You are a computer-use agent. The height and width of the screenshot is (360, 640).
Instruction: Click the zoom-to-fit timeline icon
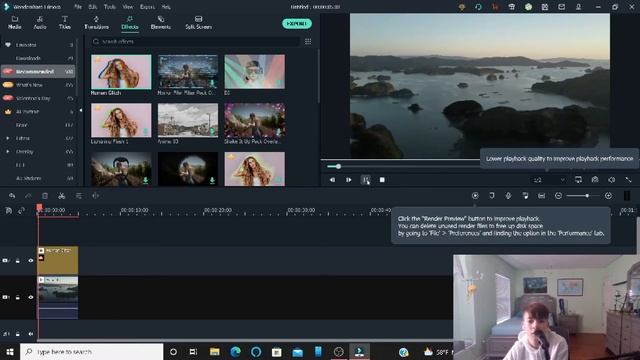(x=542, y=196)
